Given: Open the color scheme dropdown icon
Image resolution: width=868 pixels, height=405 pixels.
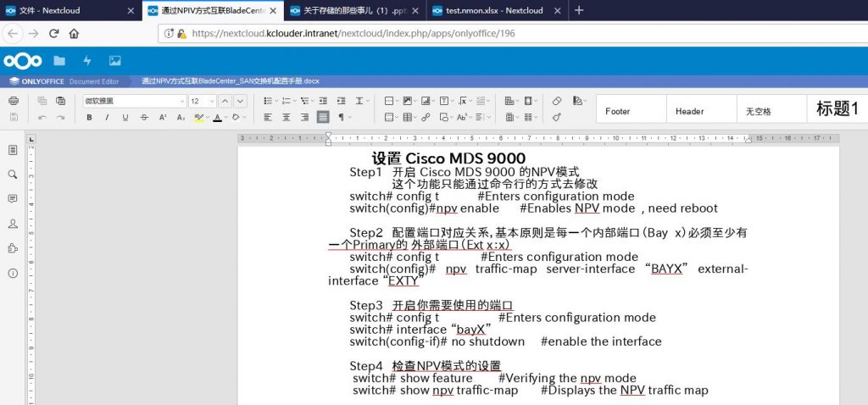Looking at the screenshot, I should (578, 101).
